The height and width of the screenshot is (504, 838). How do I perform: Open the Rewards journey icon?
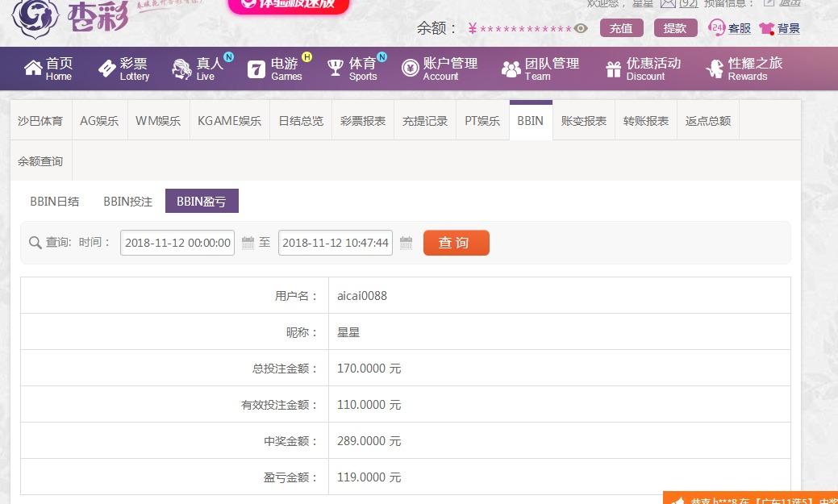[715, 69]
